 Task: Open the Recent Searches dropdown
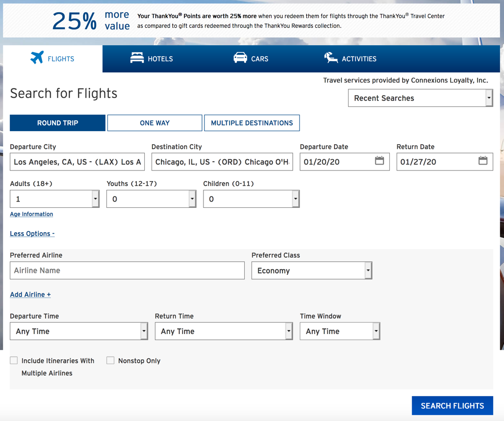tap(420, 98)
